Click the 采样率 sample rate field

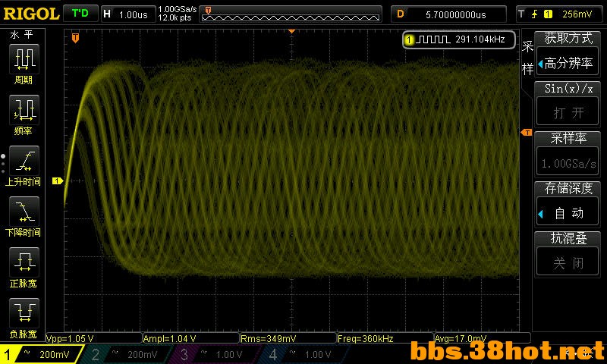pyautogui.click(x=568, y=154)
